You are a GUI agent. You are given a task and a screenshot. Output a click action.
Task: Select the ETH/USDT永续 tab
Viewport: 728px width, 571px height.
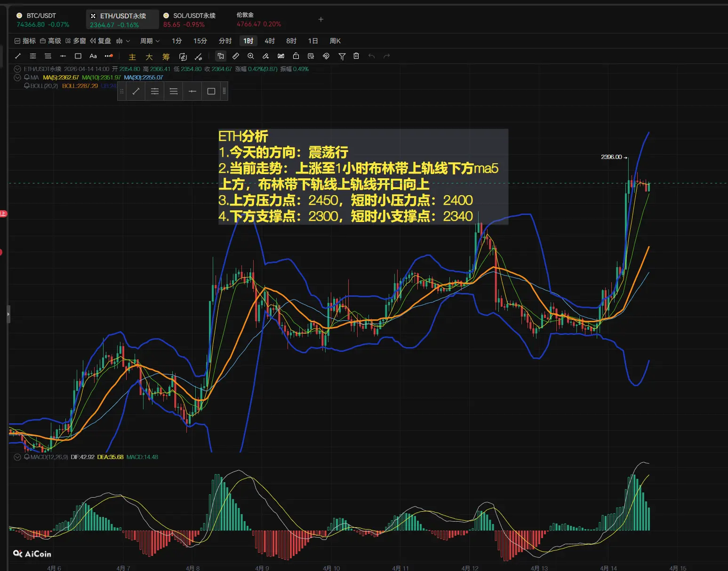click(122, 20)
